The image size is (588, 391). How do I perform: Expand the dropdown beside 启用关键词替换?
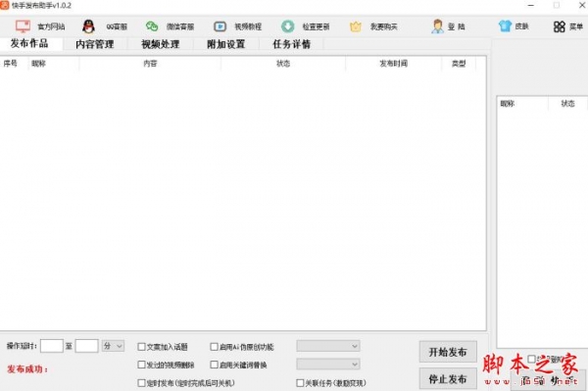coord(328,364)
